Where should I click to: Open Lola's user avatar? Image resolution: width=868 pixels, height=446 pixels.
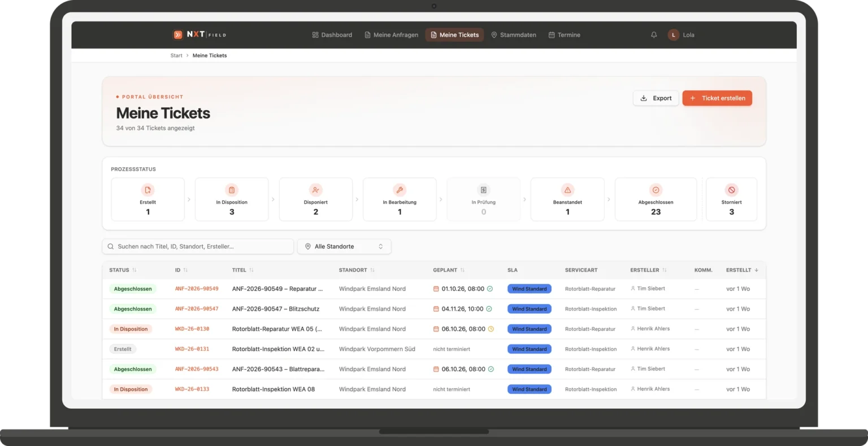tap(673, 35)
